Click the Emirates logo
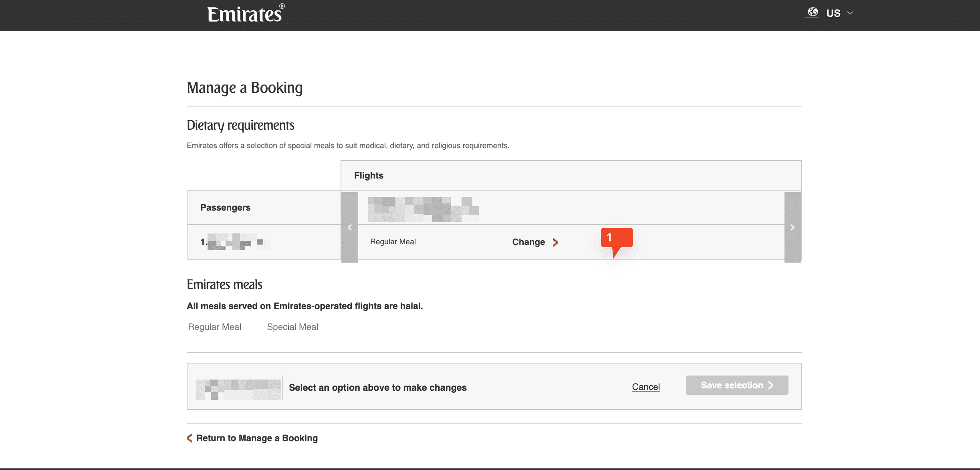Viewport: 980px width, 470px height. tap(246, 13)
